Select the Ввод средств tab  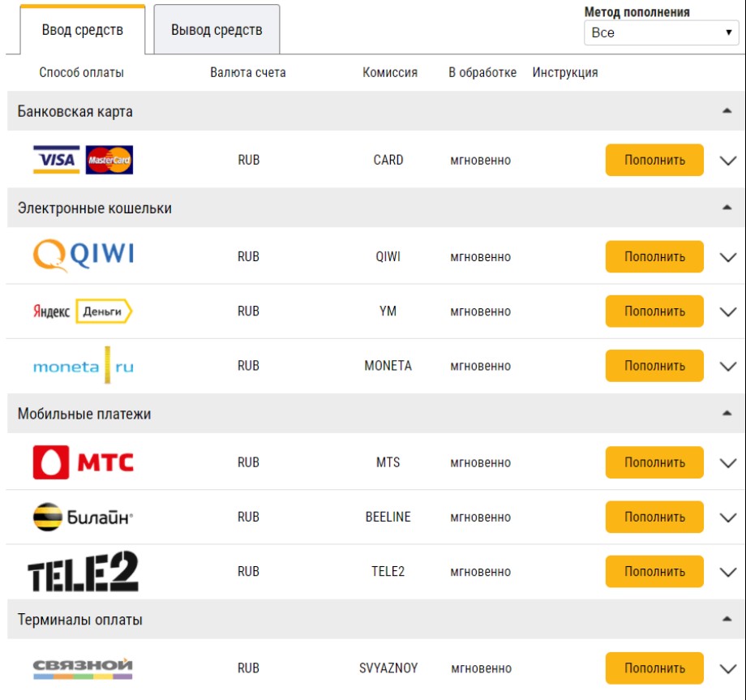tap(83, 30)
